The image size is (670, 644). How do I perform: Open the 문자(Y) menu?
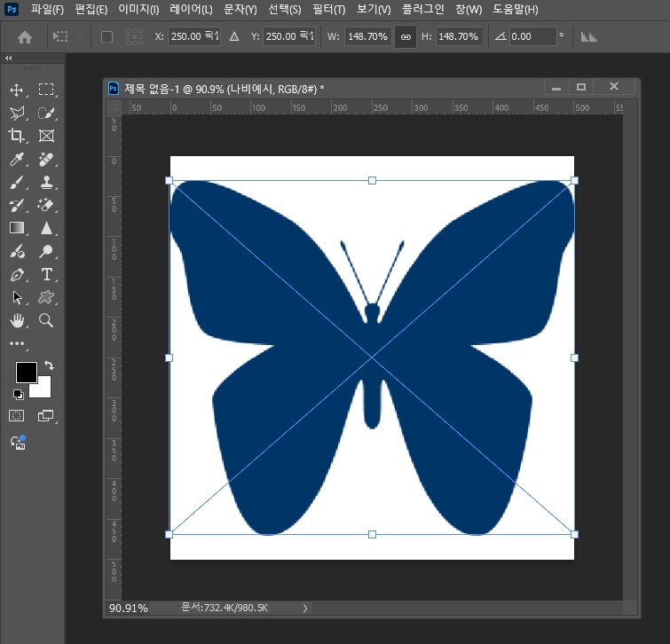240,10
